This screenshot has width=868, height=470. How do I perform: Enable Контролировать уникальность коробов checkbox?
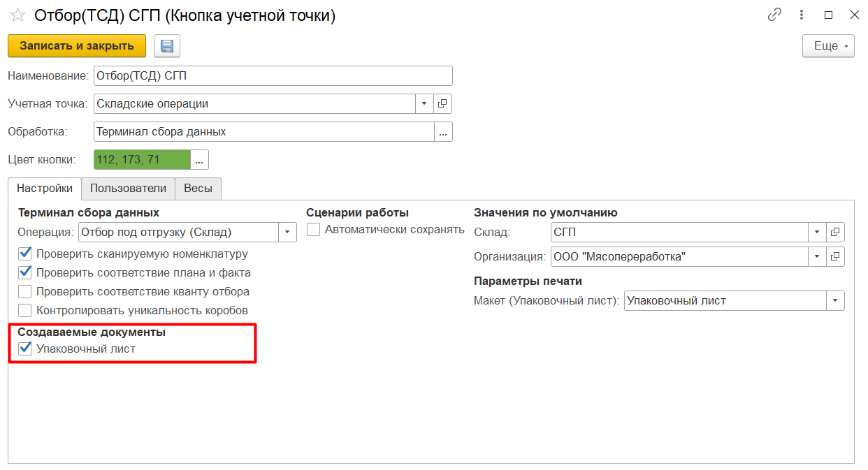click(25, 311)
